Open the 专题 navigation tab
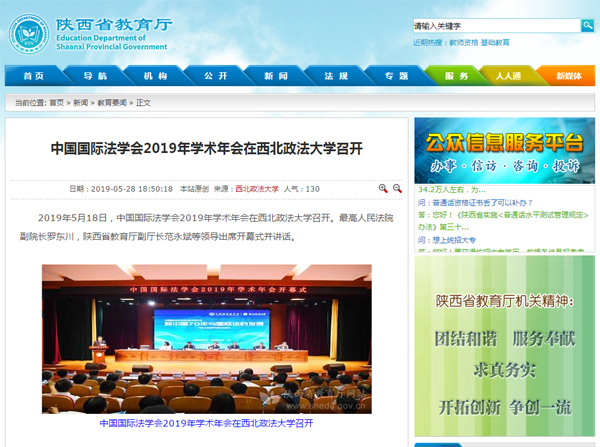 pyautogui.click(x=395, y=76)
